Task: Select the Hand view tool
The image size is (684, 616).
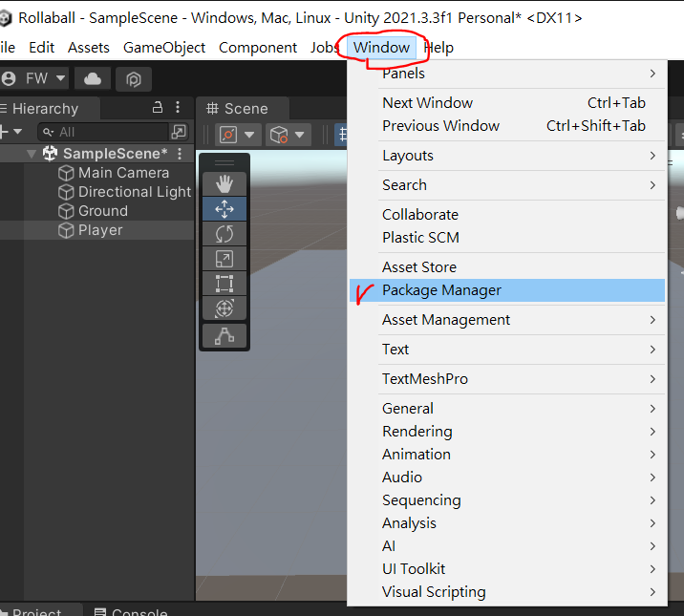Action: [x=224, y=184]
